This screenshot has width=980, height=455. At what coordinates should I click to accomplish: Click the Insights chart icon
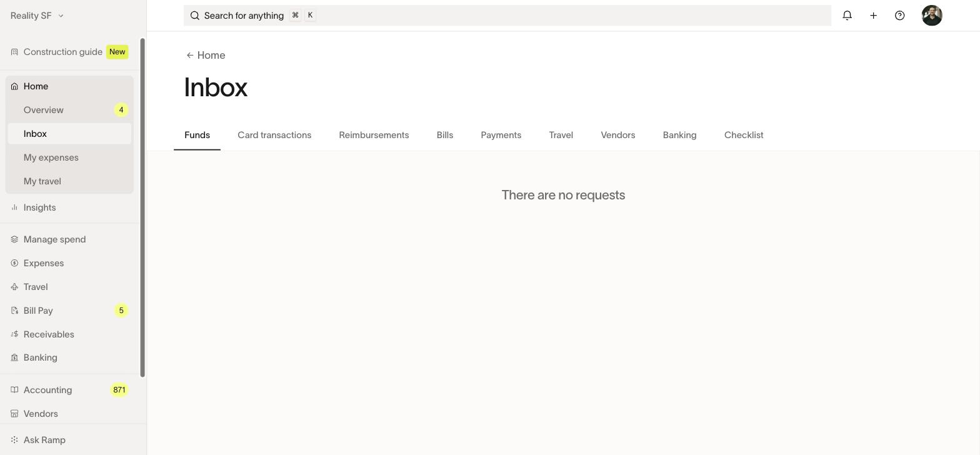14,207
